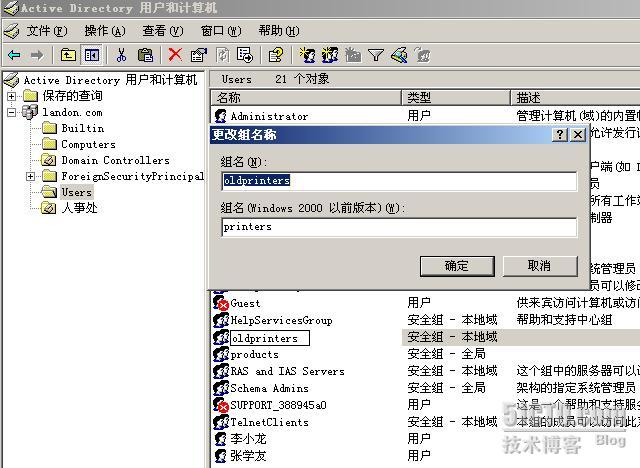Select the Schema Admins group
The height and width of the screenshot is (468, 640).
pyautogui.click(x=269, y=388)
